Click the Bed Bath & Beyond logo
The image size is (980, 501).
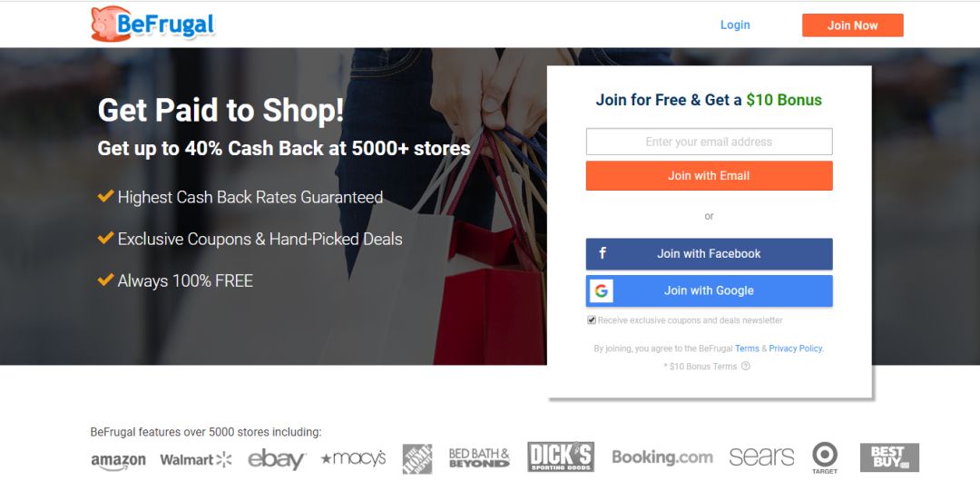coord(479,457)
